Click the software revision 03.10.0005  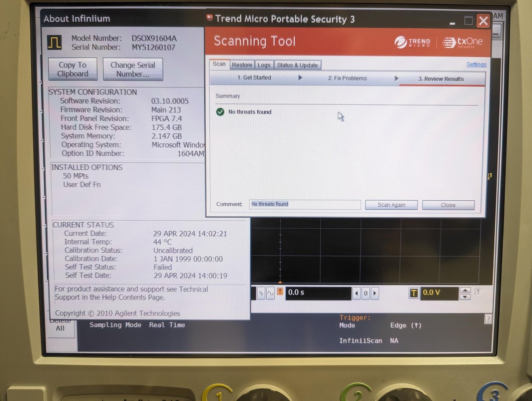pyautogui.click(x=170, y=101)
